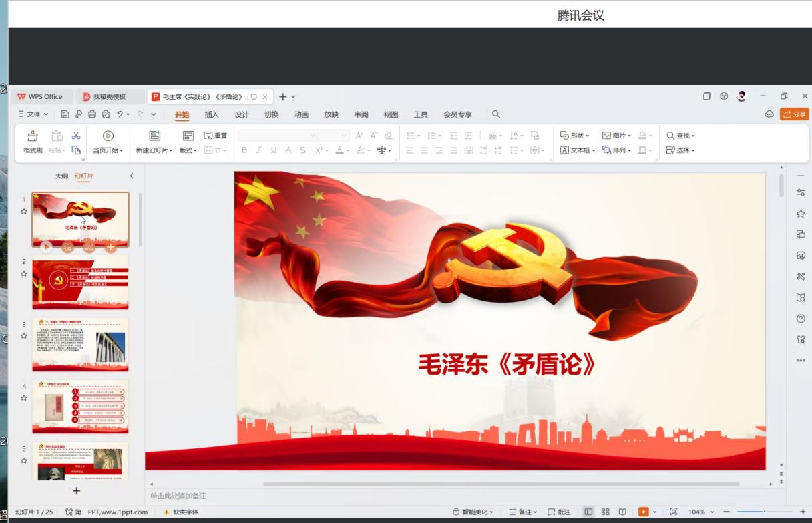Click the print icon in quick access toolbar
812x523 pixels.
pyautogui.click(x=92, y=114)
